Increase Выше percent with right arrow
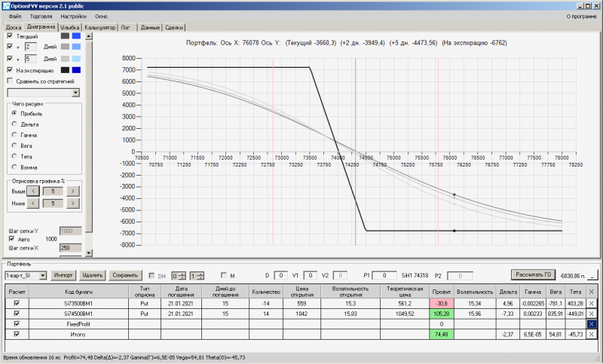Screen dimensions: 603x364 72,191
